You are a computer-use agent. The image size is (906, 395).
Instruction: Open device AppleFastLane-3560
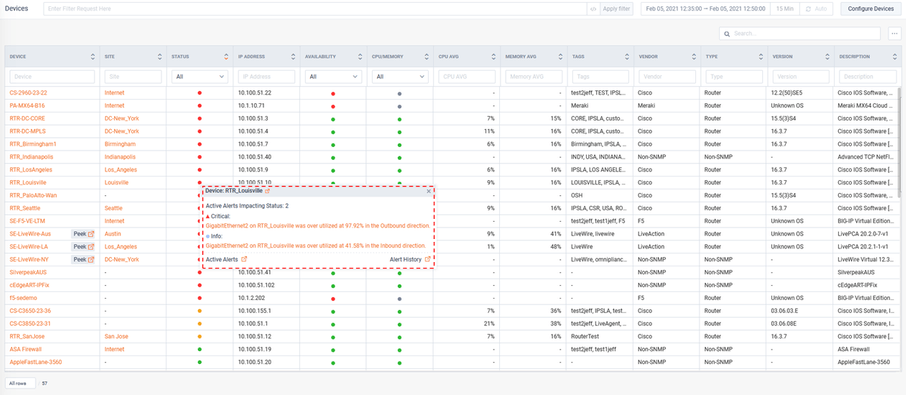[36, 362]
